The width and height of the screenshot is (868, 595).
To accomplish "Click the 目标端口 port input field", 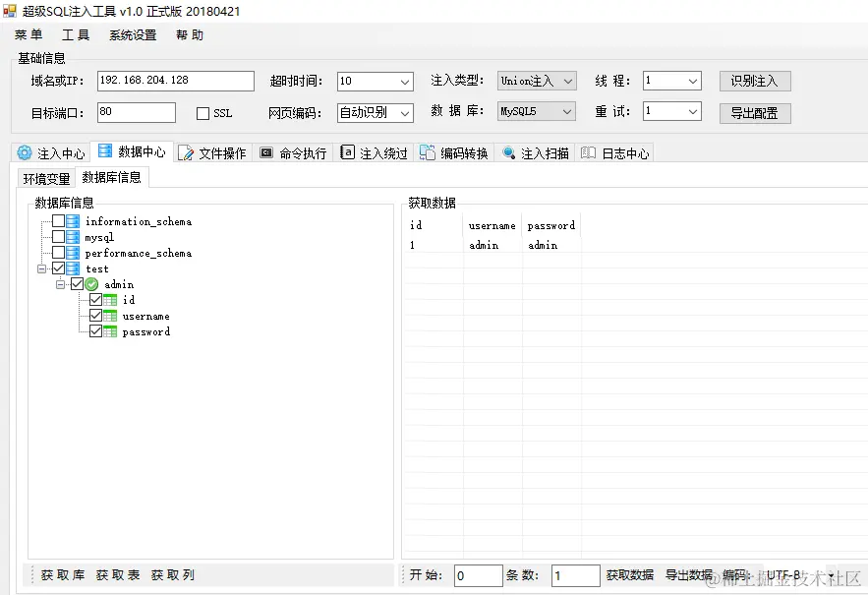I will coord(137,112).
